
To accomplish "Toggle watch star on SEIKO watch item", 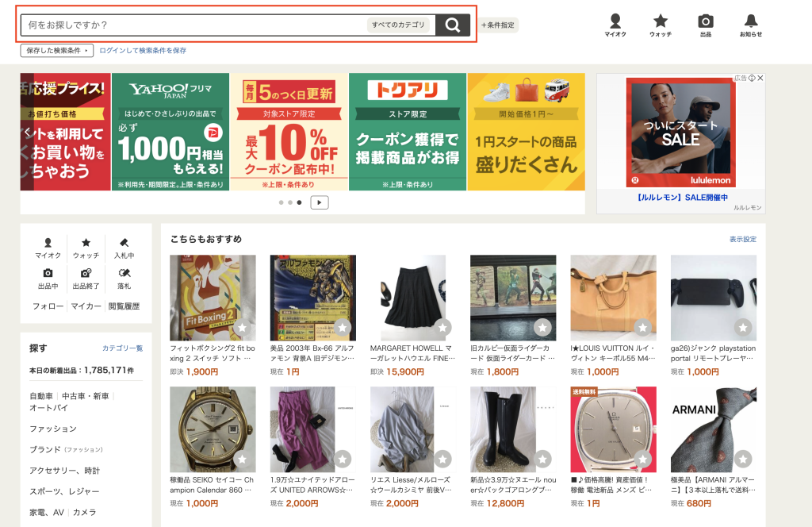I will (x=243, y=459).
